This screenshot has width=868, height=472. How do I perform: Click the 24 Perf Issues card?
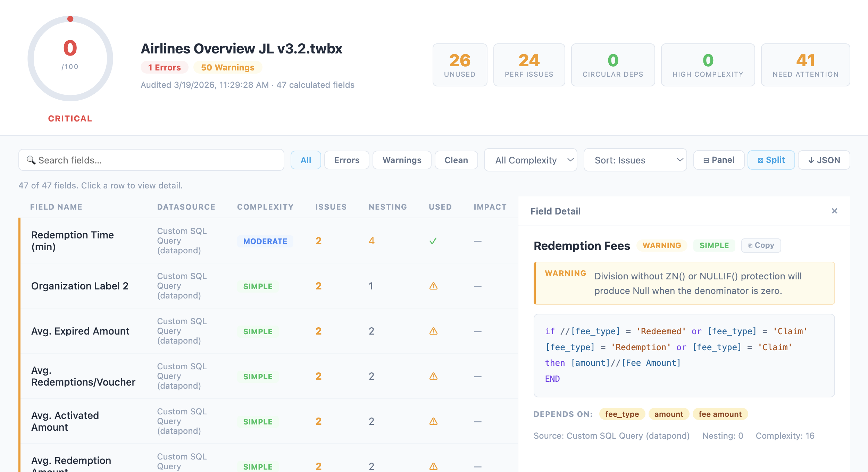pos(529,65)
